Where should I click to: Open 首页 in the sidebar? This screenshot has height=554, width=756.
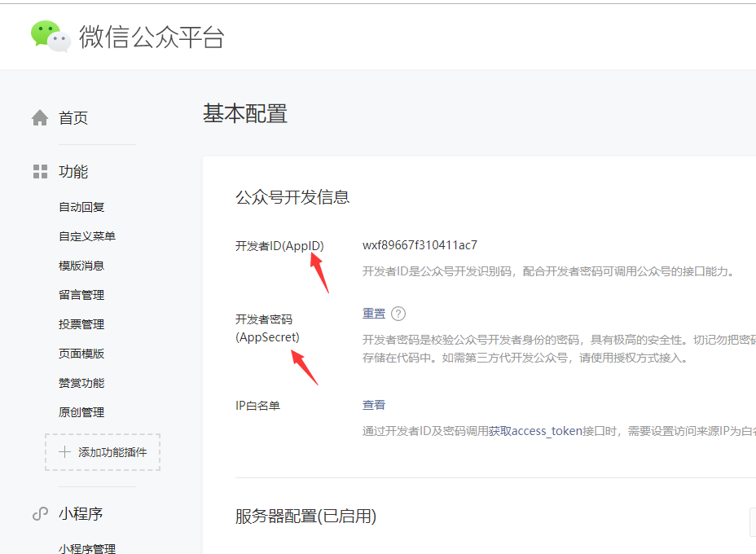(73, 118)
